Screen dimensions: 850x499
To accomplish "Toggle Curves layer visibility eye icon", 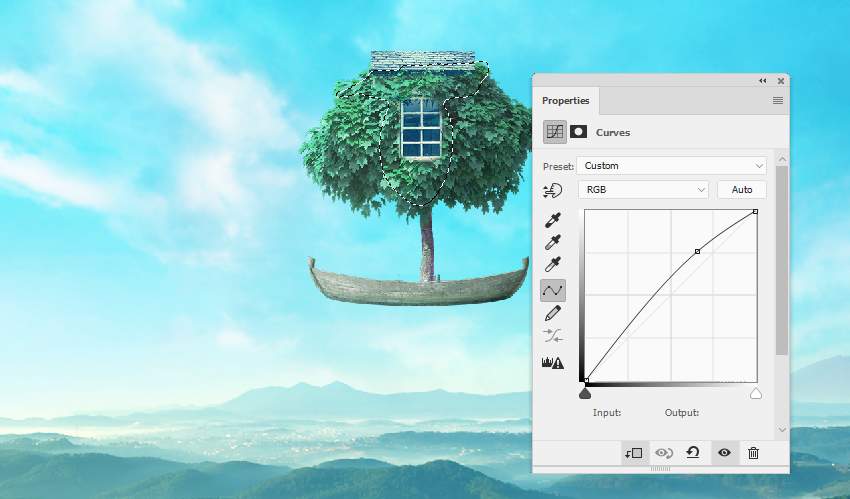I will click(x=724, y=452).
